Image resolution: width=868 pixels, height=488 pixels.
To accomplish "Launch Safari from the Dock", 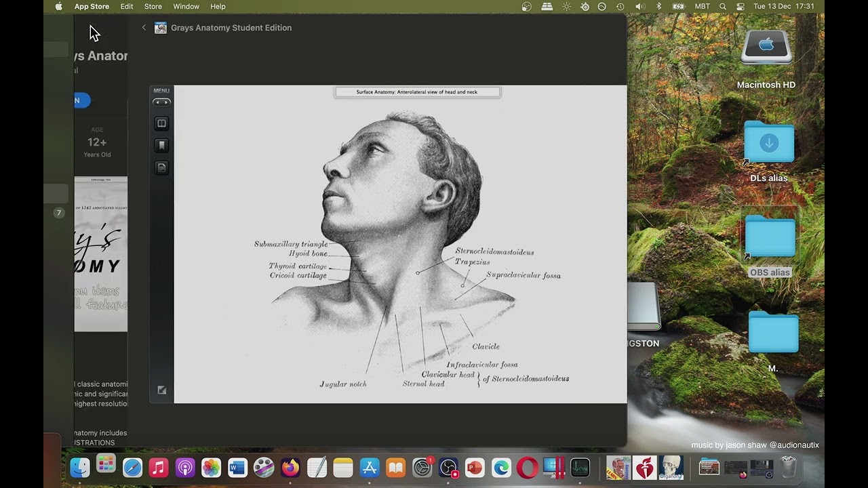I will click(x=132, y=468).
